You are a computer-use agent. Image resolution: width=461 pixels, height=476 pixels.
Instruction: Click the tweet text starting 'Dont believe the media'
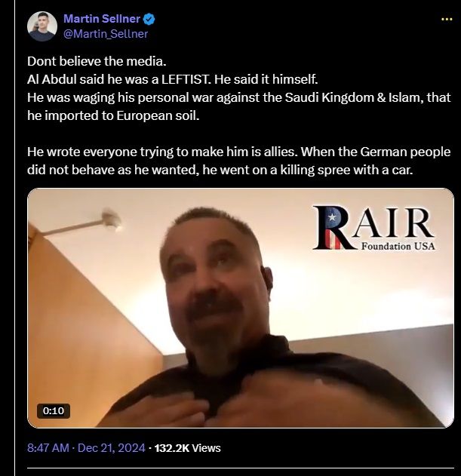97,61
